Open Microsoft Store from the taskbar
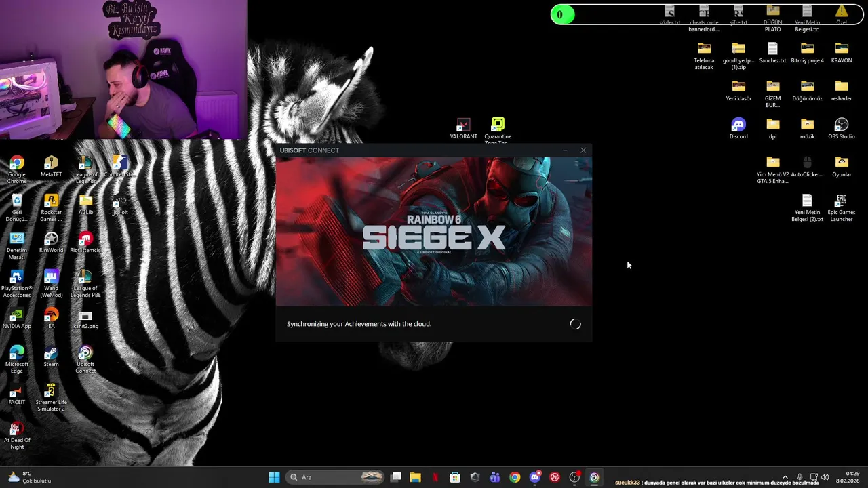Viewport: 868px width, 488px height. tap(455, 477)
